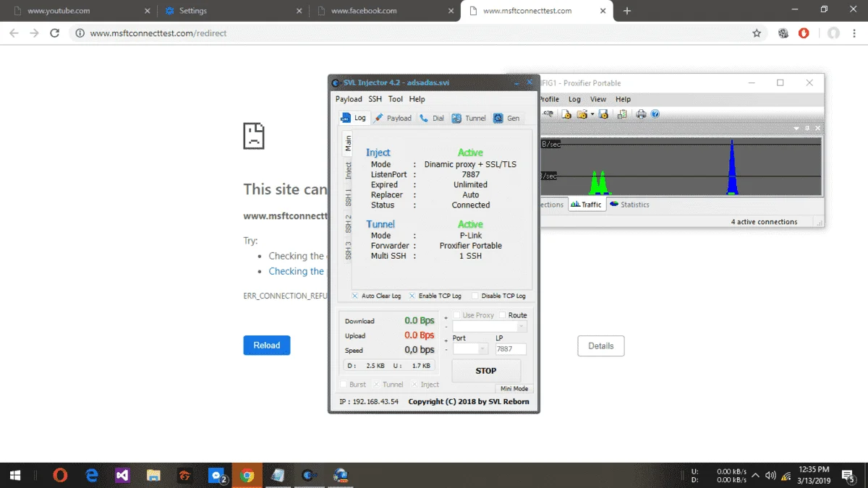Viewport: 868px width, 488px height.
Task: Open Chrome's three-dot menu
Action: click(x=856, y=33)
